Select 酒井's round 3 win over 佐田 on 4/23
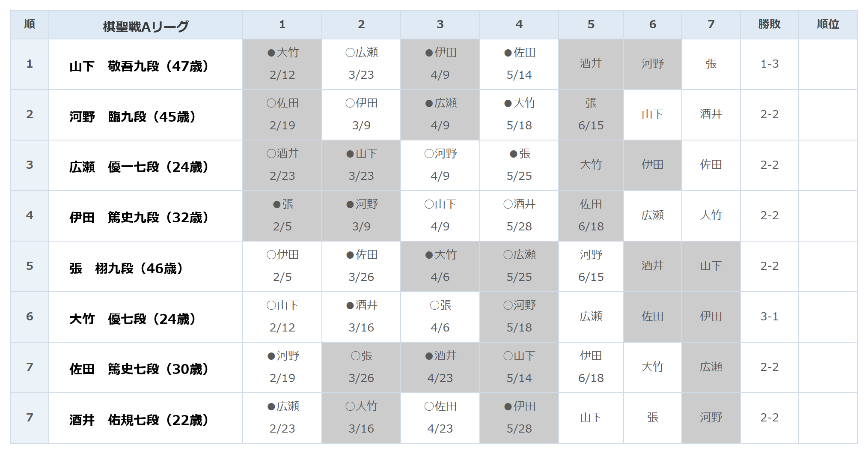The image size is (868, 454). [x=440, y=418]
